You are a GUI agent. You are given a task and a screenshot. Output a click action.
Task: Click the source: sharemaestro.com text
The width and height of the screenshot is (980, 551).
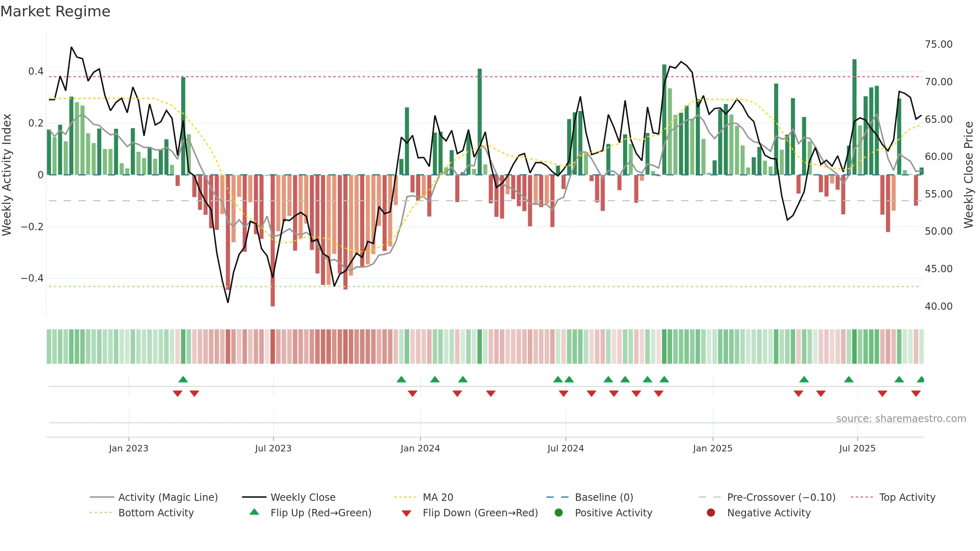click(x=901, y=418)
